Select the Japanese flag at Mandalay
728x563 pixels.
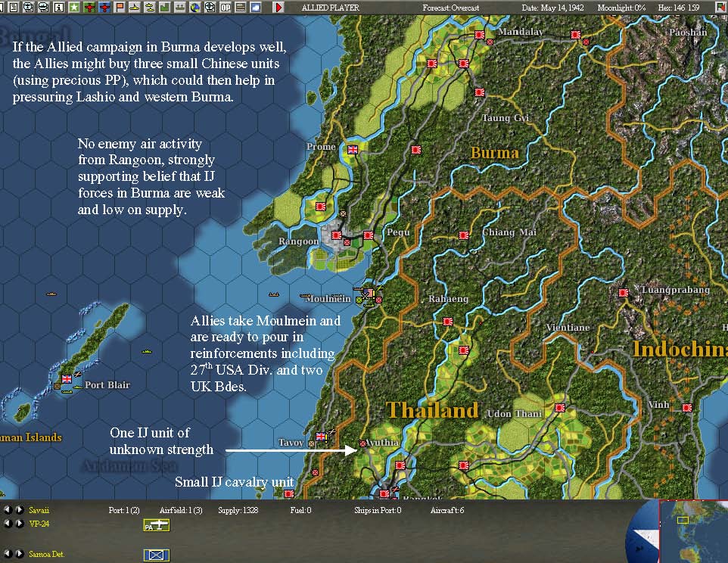point(480,35)
